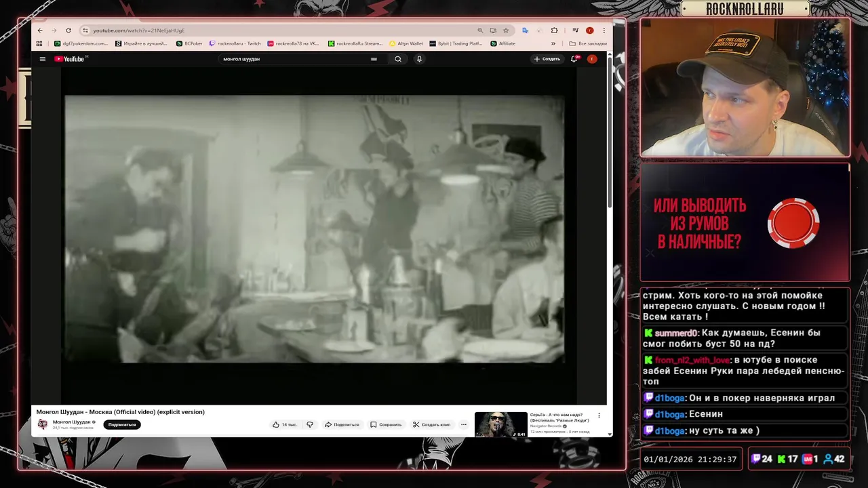Bookmark this page with the star icon
Image resolution: width=868 pixels, height=488 pixels.
[506, 30]
